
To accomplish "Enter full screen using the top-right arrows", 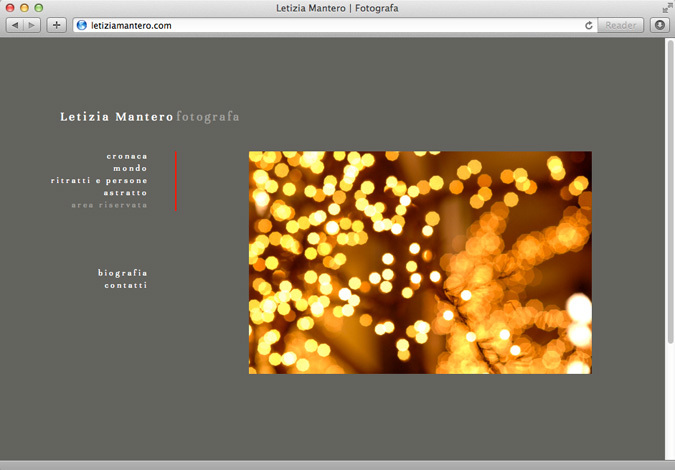I will pyautogui.click(x=665, y=7).
